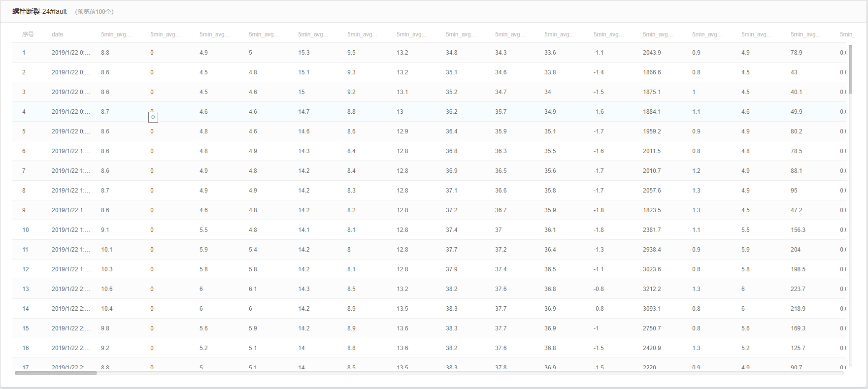Image resolution: width=868 pixels, height=389 pixels.
Task: Select the cell with value 2938.4
Action: [652, 250]
